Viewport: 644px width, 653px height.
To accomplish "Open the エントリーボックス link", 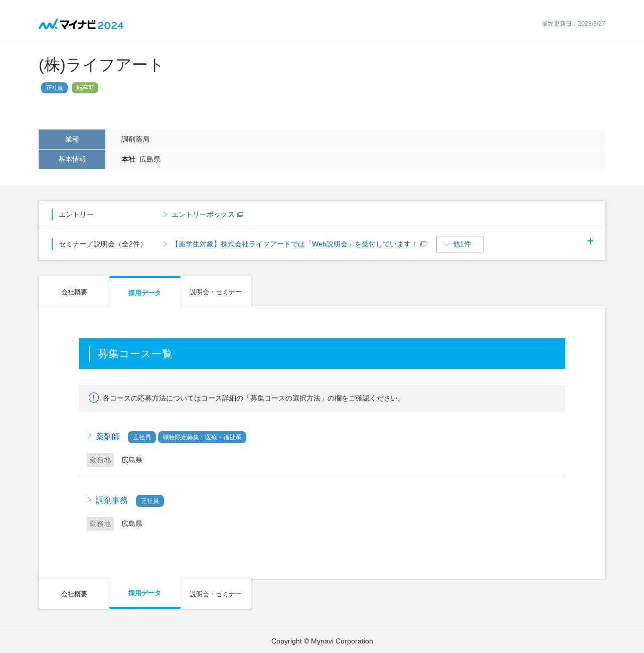I will point(203,214).
